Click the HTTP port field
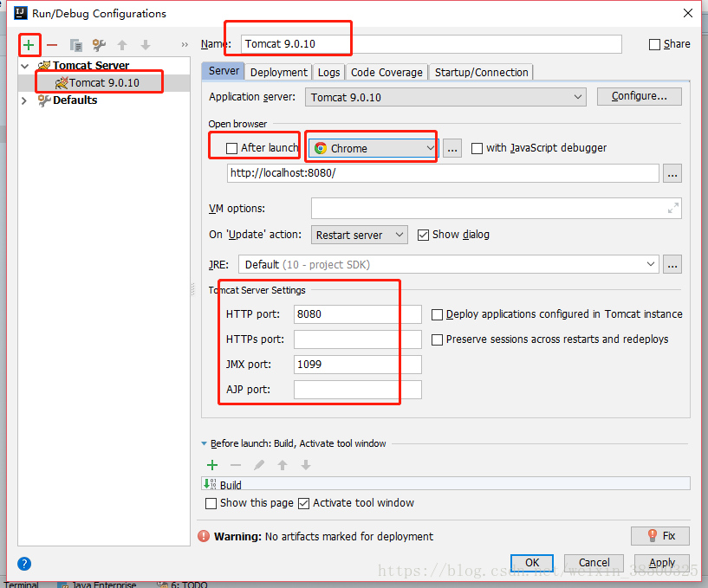The width and height of the screenshot is (708, 588). click(x=358, y=314)
